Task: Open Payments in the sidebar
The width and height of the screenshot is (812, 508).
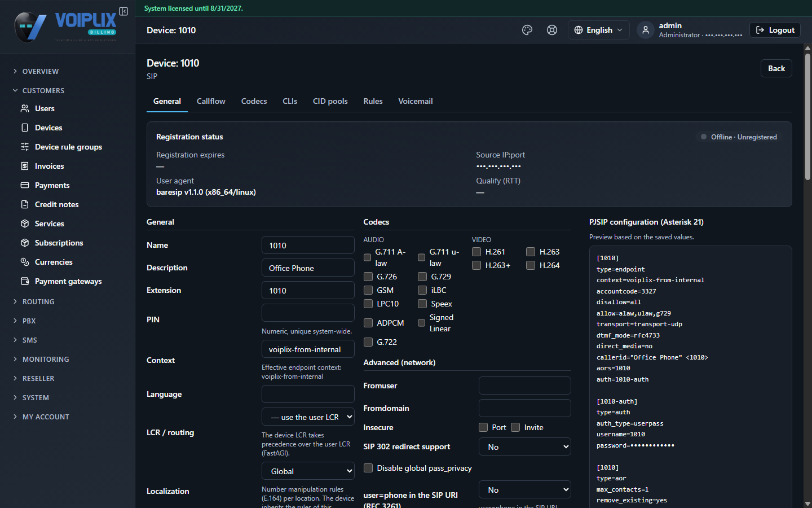Action: click(52, 185)
